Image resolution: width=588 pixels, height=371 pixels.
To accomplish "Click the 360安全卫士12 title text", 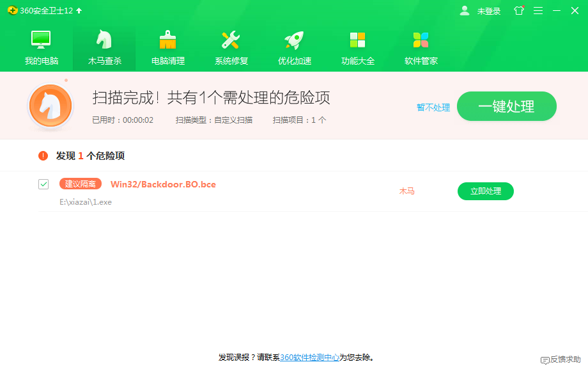I will pyautogui.click(x=47, y=11).
